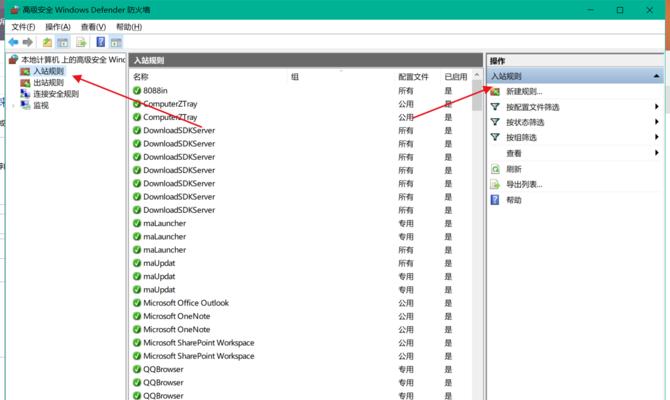Click the 出站规则 icon in the tree
The width and height of the screenshot is (670, 400).
(25, 82)
